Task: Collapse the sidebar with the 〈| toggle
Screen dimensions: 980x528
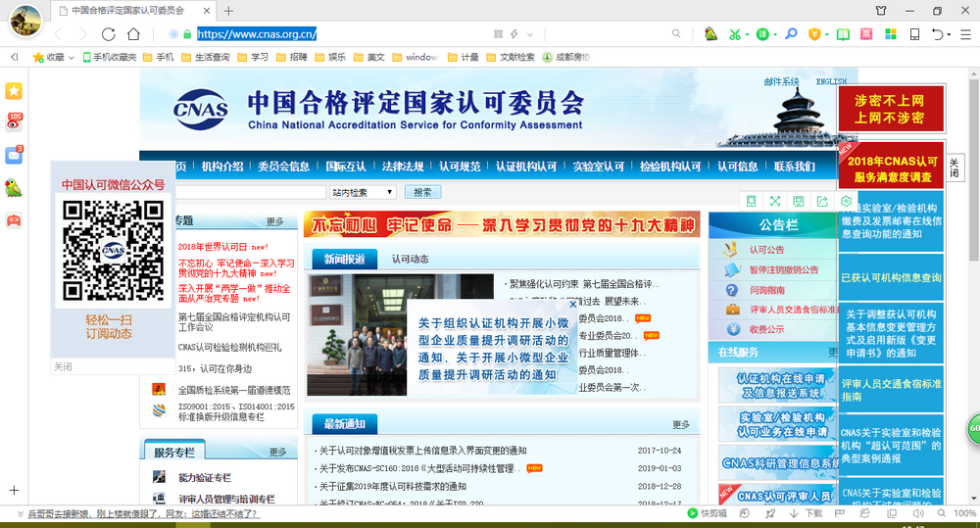Action: pos(14,58)
